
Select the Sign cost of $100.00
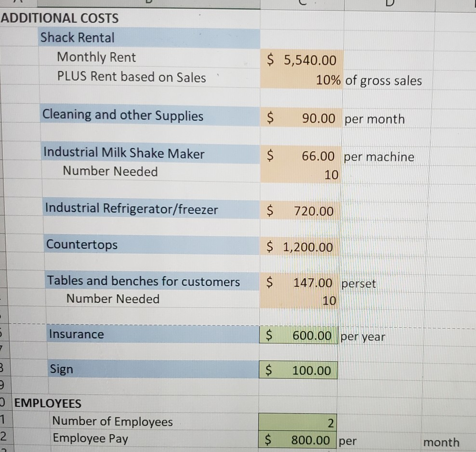[x=299, y=370]
